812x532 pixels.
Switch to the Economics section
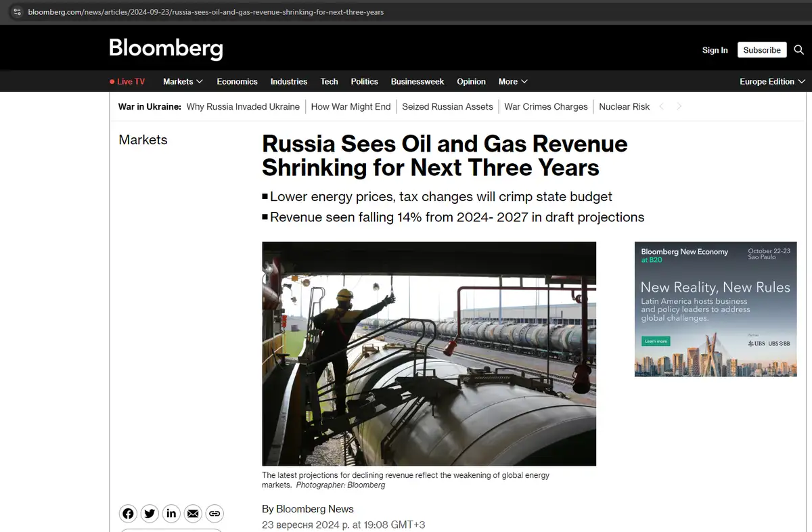point(237,81)
